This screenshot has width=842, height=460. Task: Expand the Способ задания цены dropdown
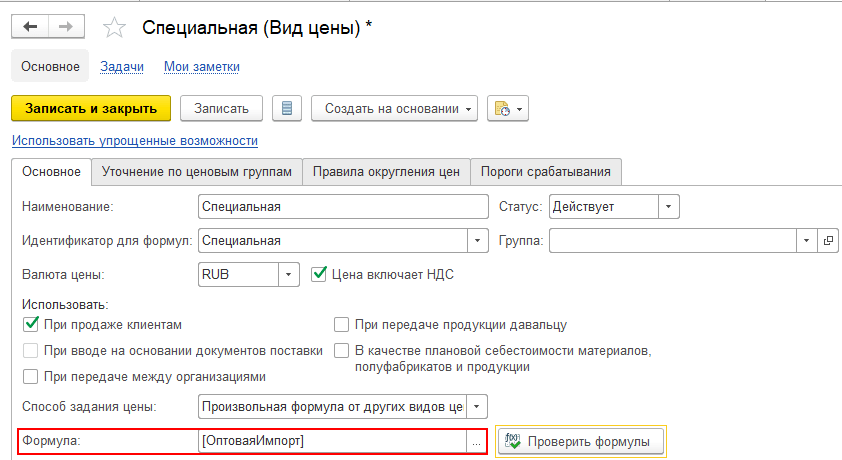478,407
